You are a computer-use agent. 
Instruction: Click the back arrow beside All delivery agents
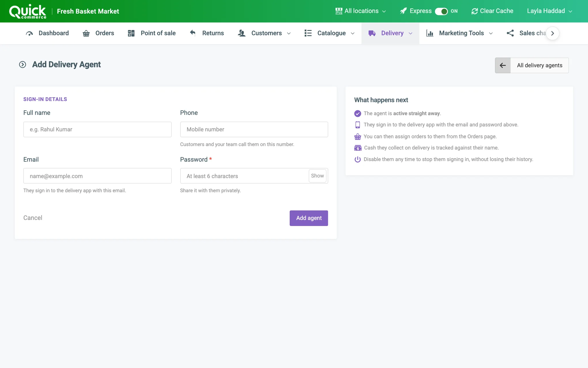[503, 65]
